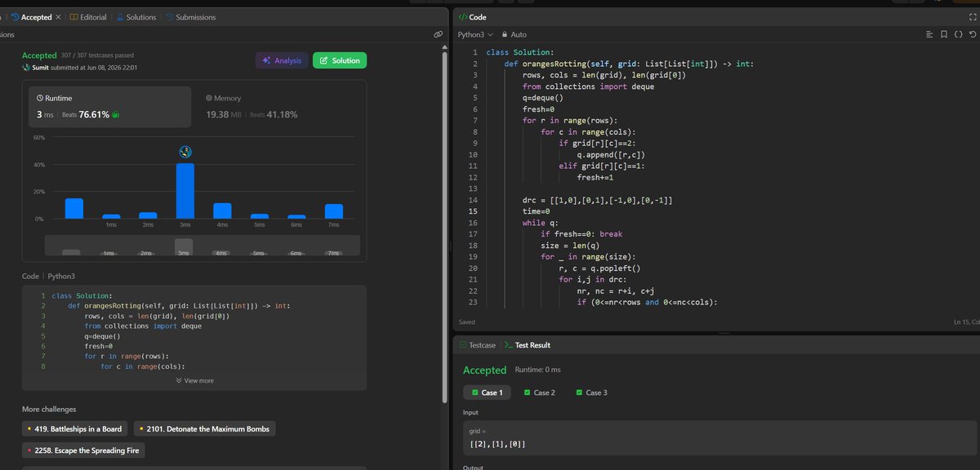Click the "Ln 15, Col" cursor position indicator
980x470 pixels.
[965, 322]
